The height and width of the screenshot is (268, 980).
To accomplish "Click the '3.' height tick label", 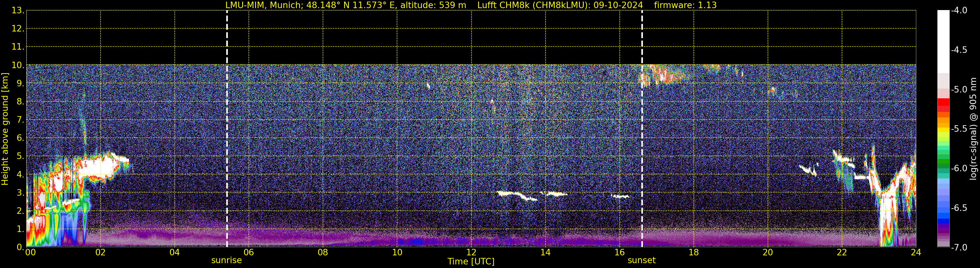I will tap(20, 192).
